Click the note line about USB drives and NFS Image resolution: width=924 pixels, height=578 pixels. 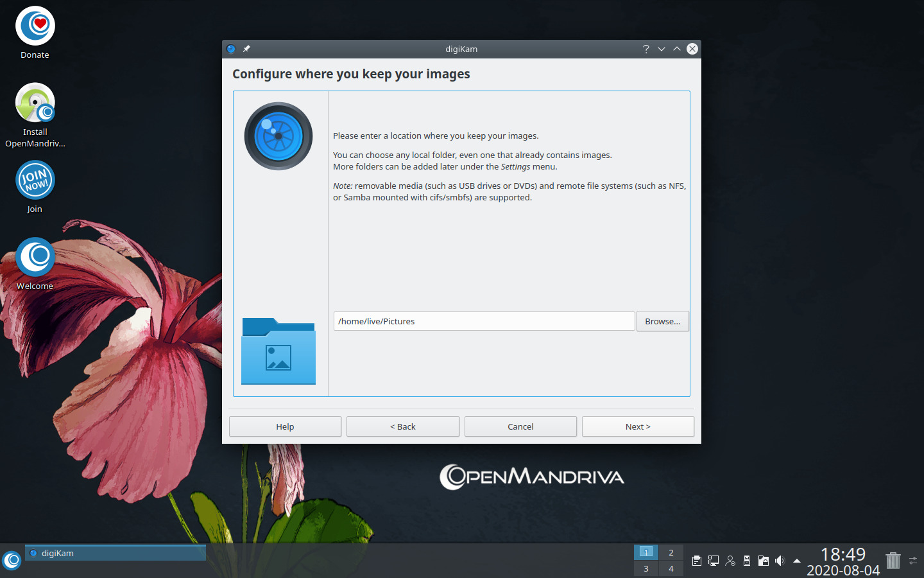[509, 186]
